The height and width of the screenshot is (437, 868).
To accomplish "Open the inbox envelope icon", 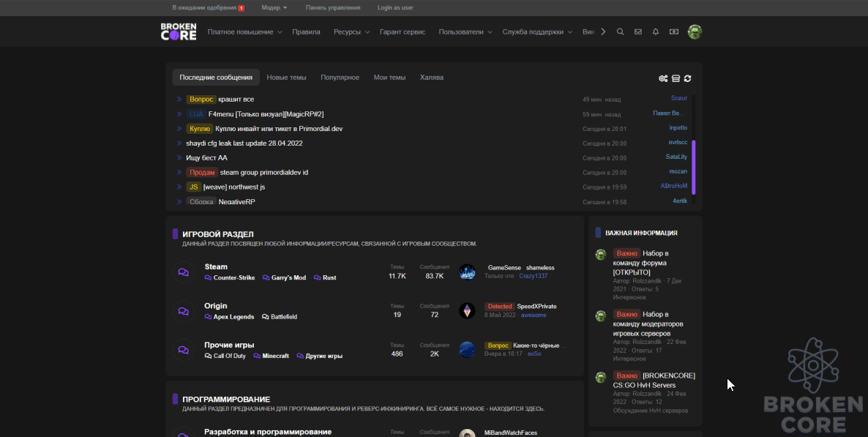I will point(637,32).
